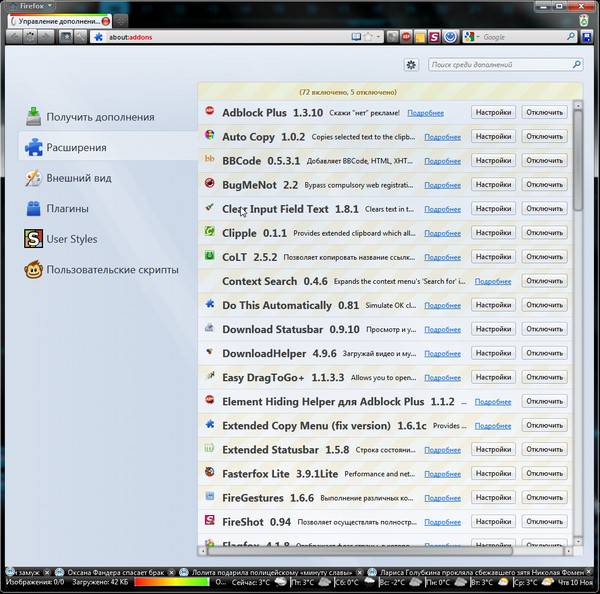This screenshot has width=600, height=594.
Task: Open Подробнее link for Extended Copy Menu
Action: (x=493, y=426)
